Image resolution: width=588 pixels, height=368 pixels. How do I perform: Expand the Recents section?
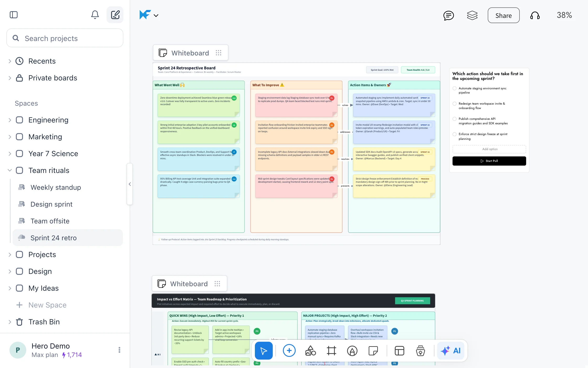[x=10, y=61]
